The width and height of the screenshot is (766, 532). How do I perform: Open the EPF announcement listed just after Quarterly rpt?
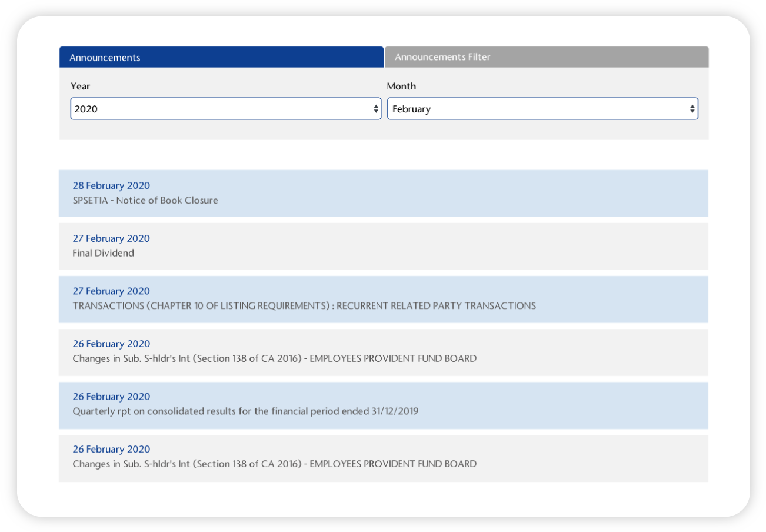click(x=274, y=464)
